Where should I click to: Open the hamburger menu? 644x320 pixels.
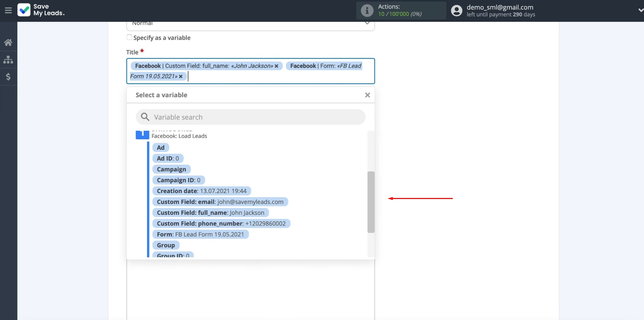8,11
